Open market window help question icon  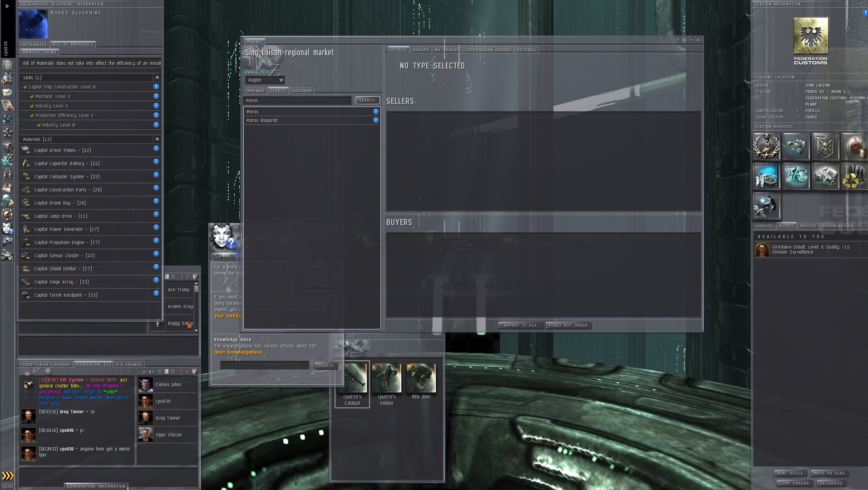[x=678, y=40]
